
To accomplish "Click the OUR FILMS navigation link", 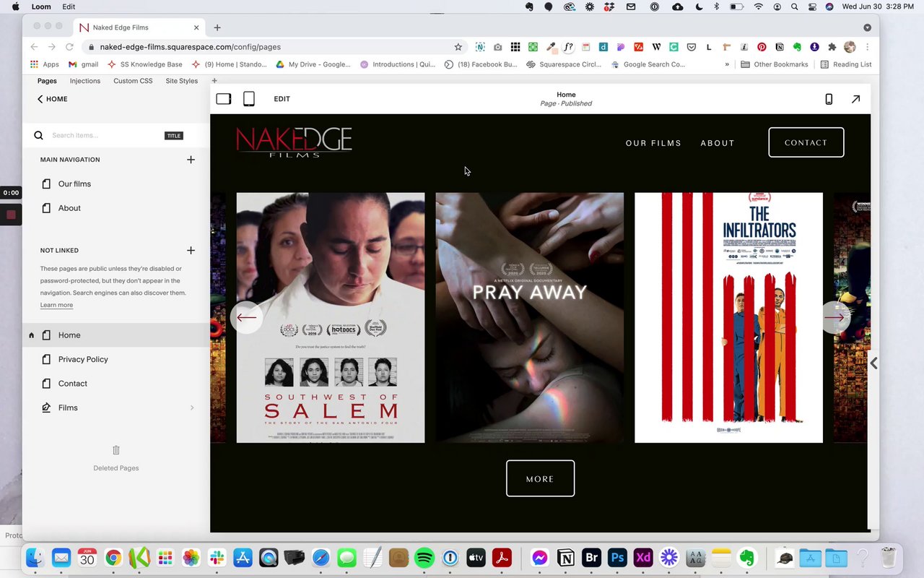I will (653, 143).
